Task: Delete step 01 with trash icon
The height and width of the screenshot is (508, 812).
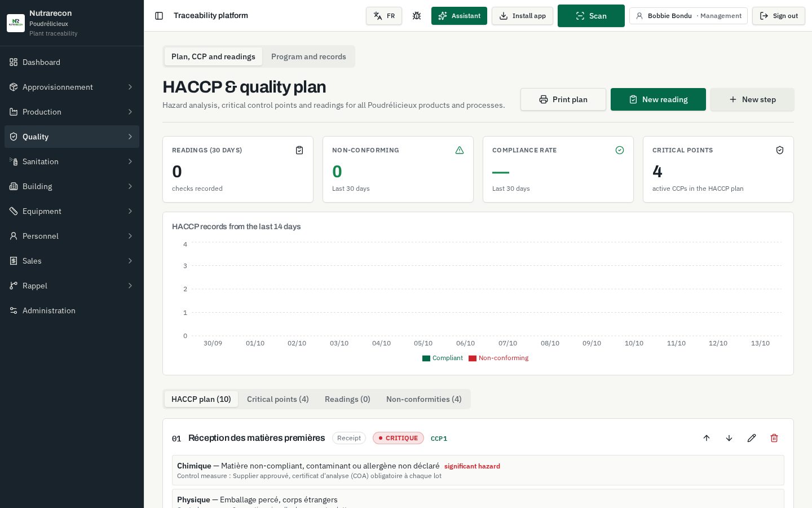Action: click(x=774, y=438)
